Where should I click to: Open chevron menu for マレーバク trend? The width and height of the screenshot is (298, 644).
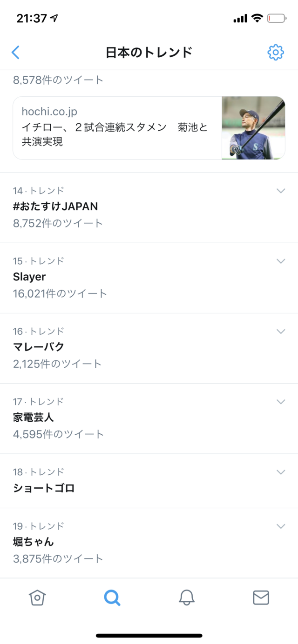coord(281,331)
